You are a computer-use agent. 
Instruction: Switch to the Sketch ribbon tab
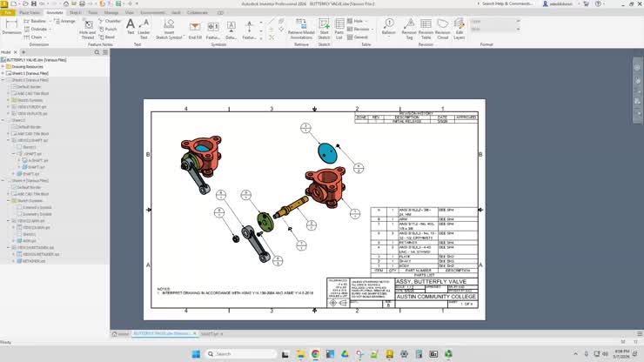[75, 13]
